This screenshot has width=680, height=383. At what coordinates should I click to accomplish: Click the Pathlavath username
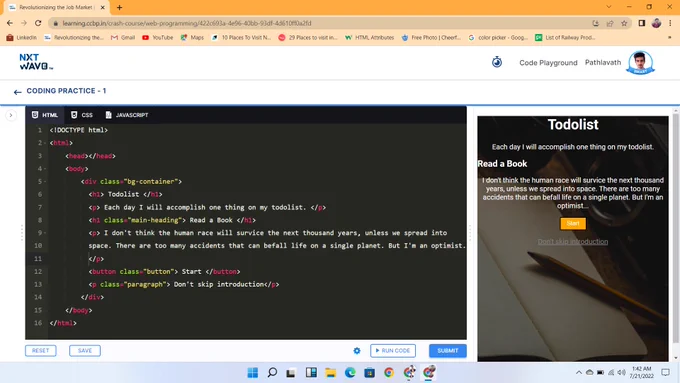603,62
